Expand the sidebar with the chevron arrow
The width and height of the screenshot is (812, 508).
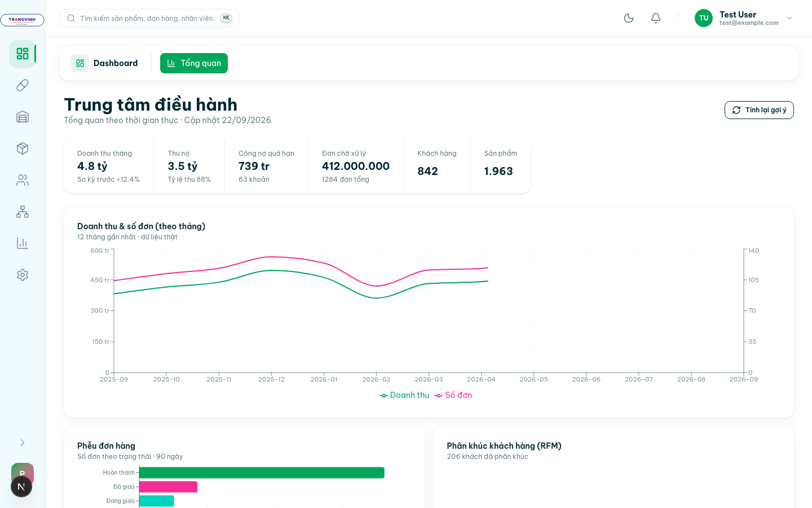(x=23, y=443)
